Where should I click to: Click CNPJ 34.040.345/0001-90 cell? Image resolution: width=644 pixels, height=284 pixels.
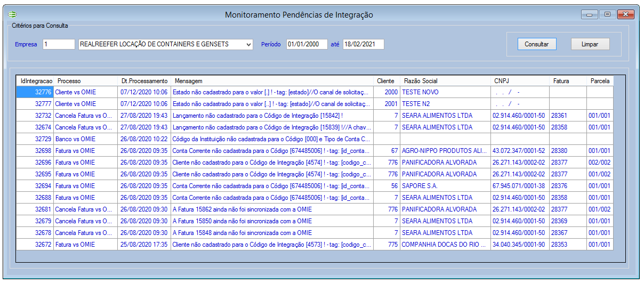pos(520,245)
